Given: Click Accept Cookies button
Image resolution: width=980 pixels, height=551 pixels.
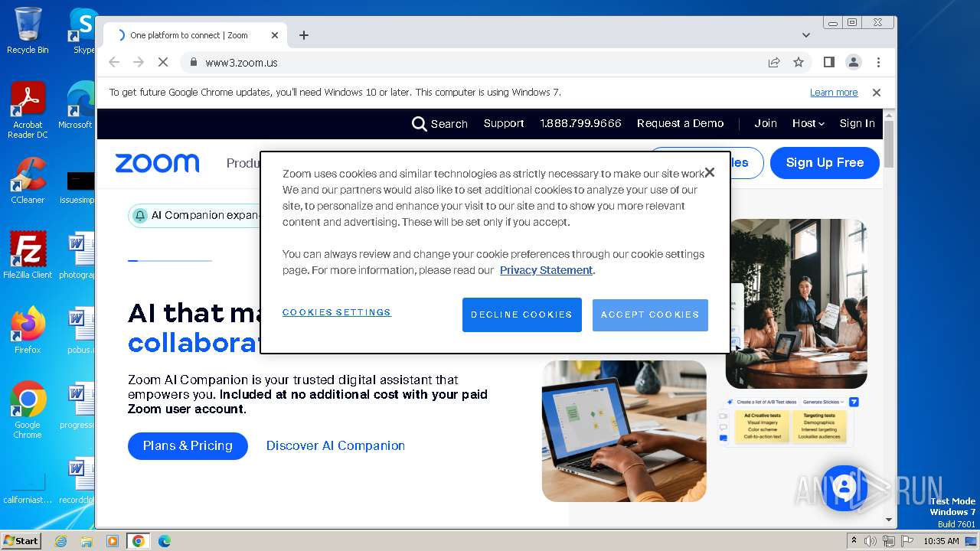Looking at the screenshot, I should click(x=650, y=315).
